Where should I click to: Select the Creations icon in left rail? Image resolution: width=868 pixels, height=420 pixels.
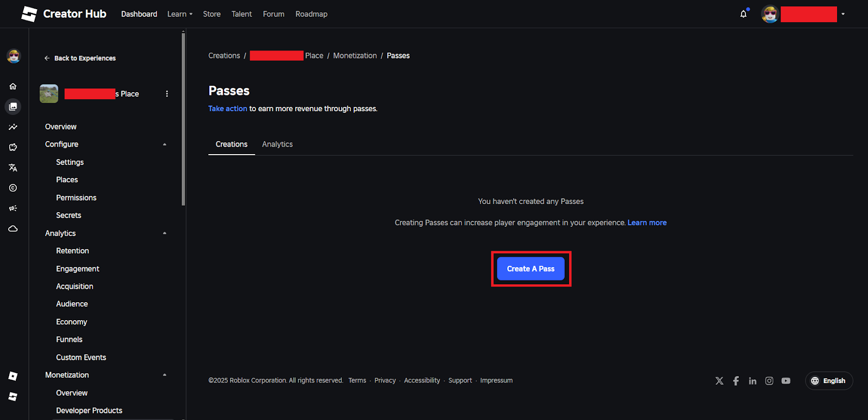tap(13, 106)
